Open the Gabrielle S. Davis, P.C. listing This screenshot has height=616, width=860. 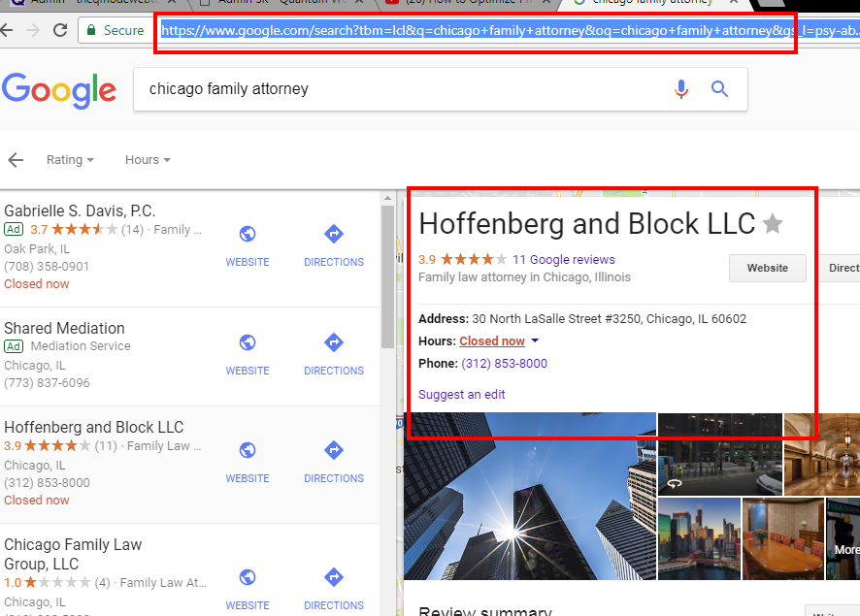(80, 211)
